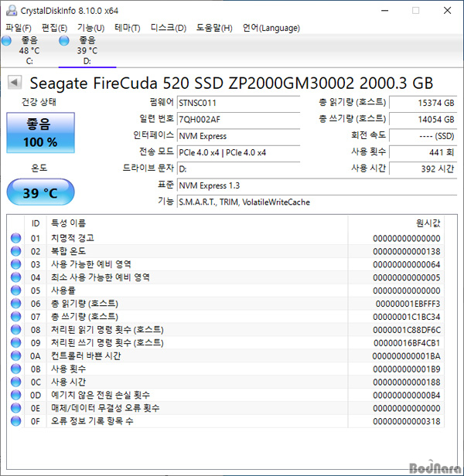Click the CrystalDiskInfo app icon in title bar
This screenshot has height=476, width=464.
pyautogui.click(x=12, y=10)
